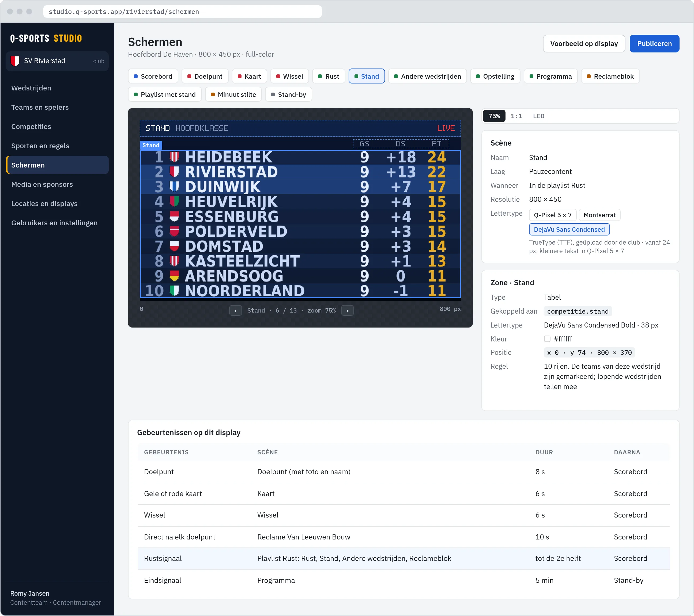
Task: Click the #ffffff color swatch
Action: [547, 339]
